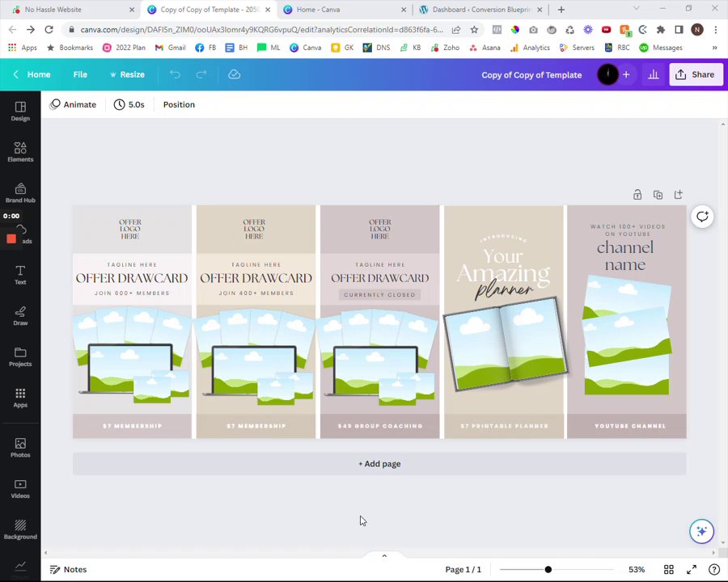The height and width of the screenshot is (582, 728).
Task: Set page duration 5.0s
Action: (x=129, y=104)
